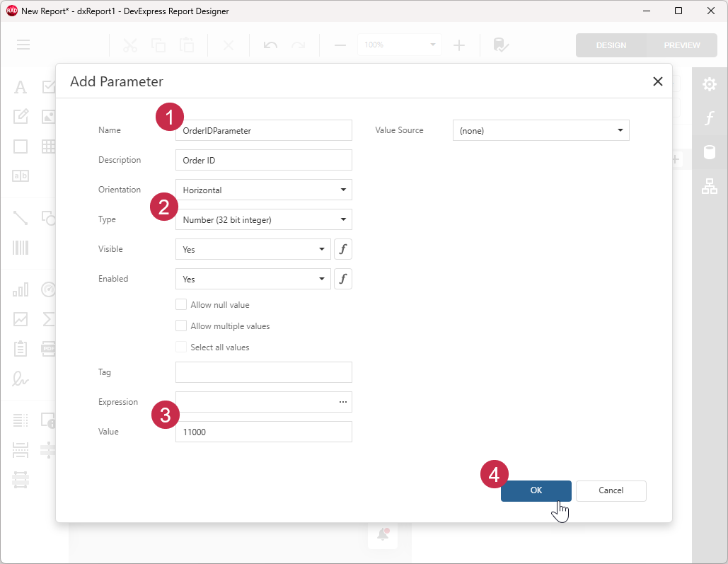
Task: Open the Properties panel on the right sidebar
Action: click(x=710, y=84)
